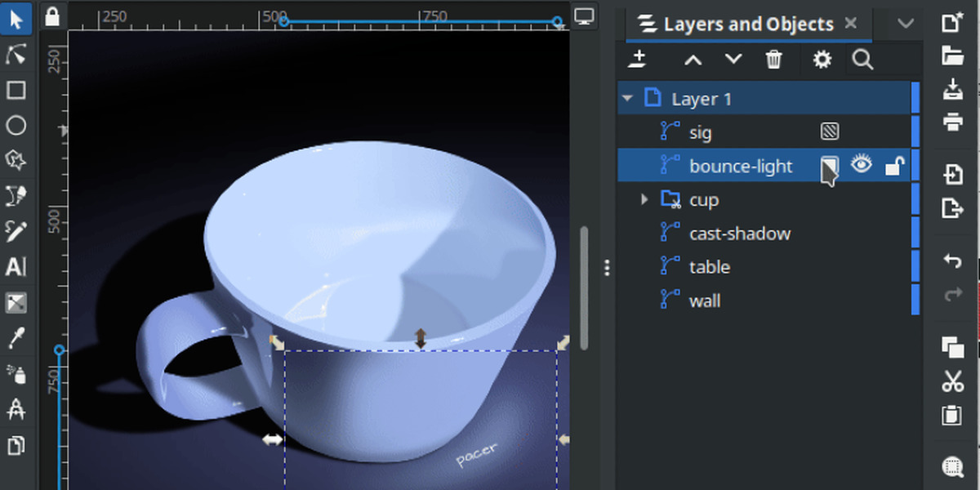Toggle lock on bounce-light object
Screen dimensions: 980x490
[894, 167]
